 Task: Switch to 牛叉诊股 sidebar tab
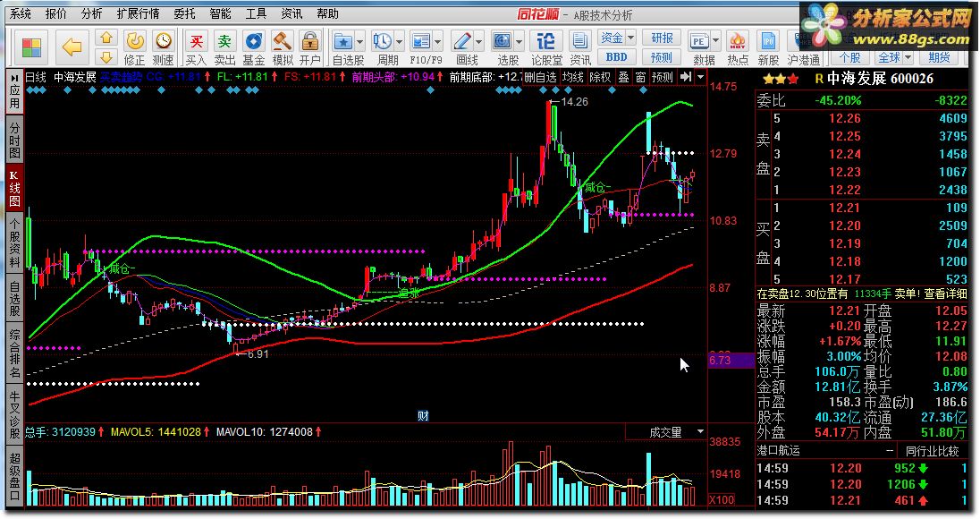[14, 413]
